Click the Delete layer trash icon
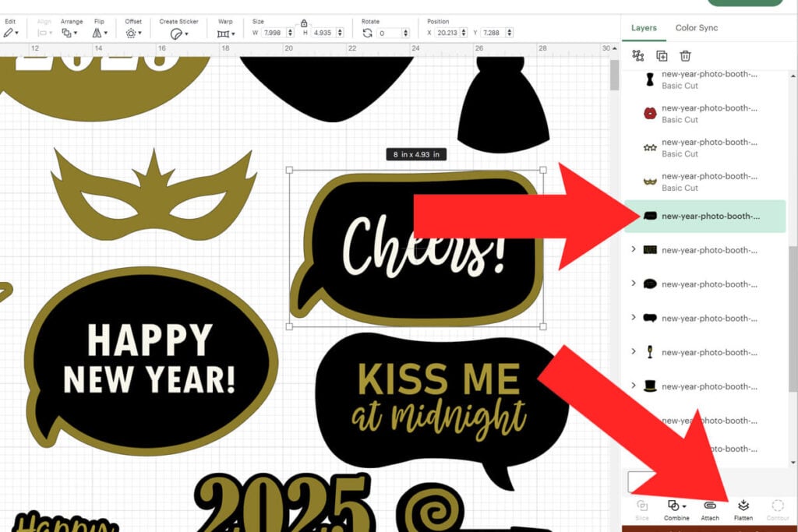 tap(686, 55)
